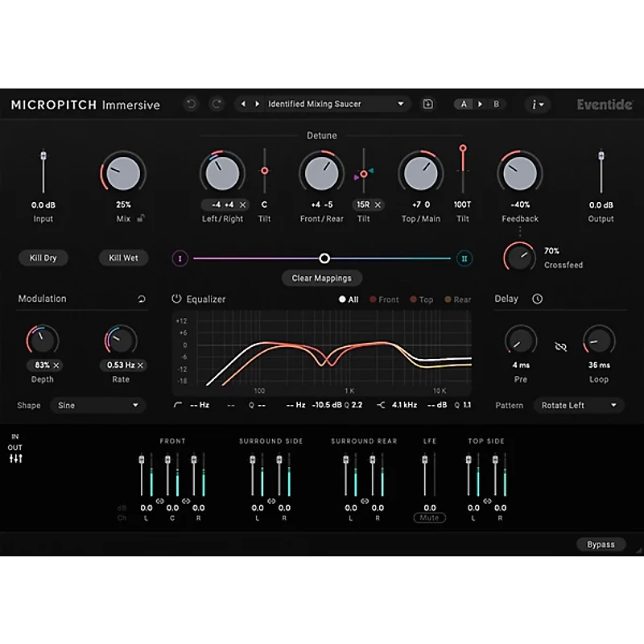The height and width of the screenshot is (644, 644).
Task: Load the next preset with right arrow
Action: pyautogui.click(x=257, y=104)
